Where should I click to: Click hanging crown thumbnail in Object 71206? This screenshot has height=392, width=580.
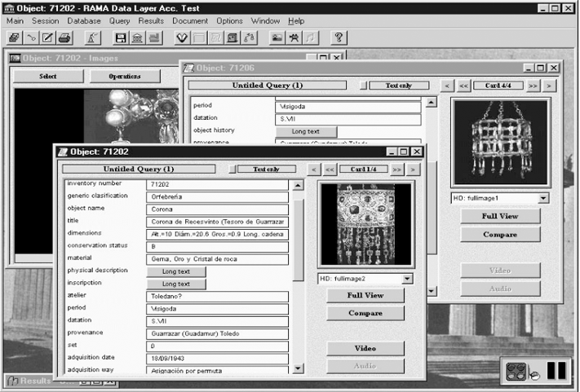pyautogui.click(x=501, y=143)
